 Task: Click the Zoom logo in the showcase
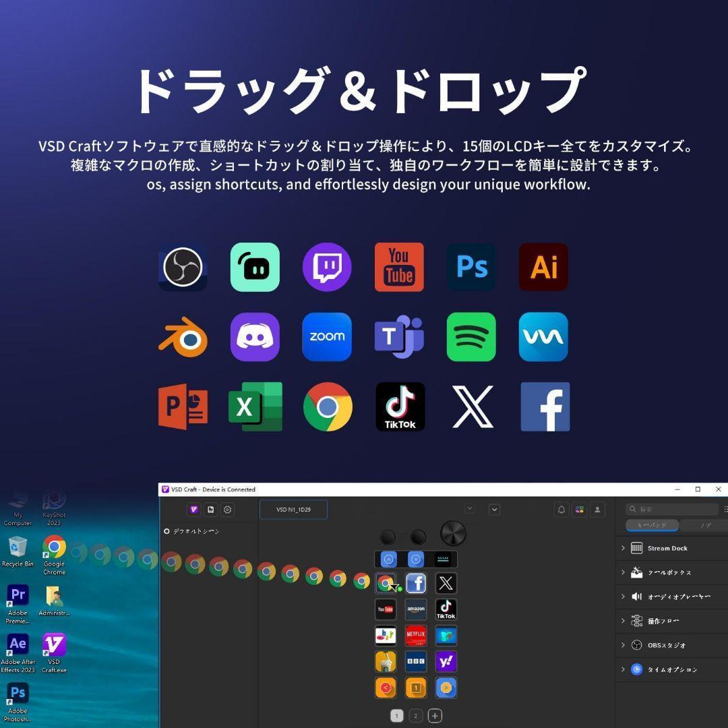pyautogui.click(x=327, y=337)
